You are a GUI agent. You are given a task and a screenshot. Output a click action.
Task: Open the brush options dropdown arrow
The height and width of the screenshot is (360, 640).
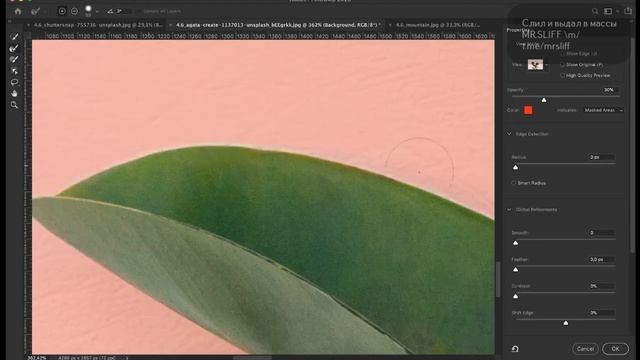(x=97, y=11)
